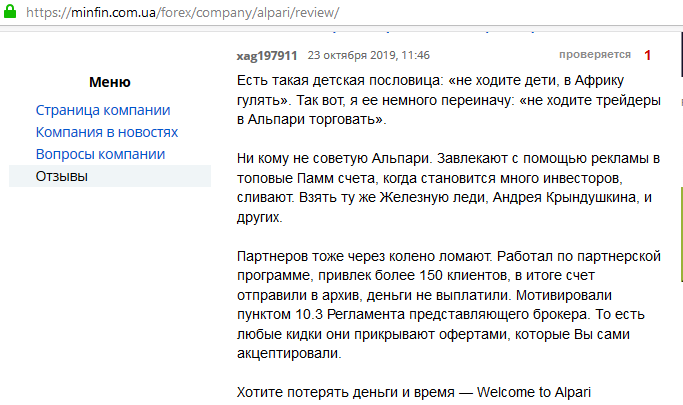
Task: Click the проверяется review status label
Action: pyautogui.click(x=594, y=54)
